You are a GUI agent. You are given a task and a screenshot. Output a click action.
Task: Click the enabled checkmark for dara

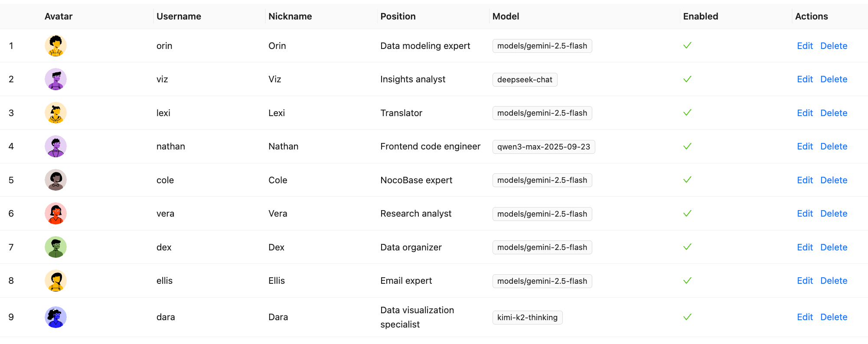(x=687, y=317)
